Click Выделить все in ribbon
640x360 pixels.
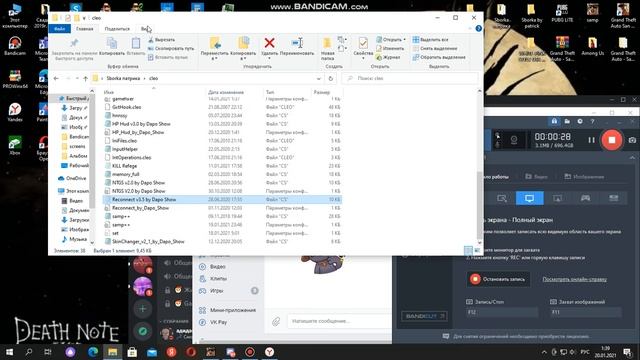point(430,40)
